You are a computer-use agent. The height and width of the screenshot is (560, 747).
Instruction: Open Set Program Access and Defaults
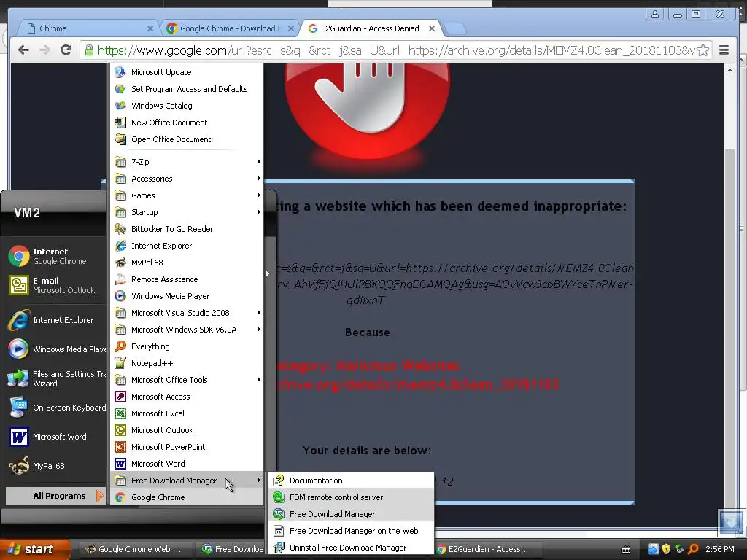coord(187,89)
